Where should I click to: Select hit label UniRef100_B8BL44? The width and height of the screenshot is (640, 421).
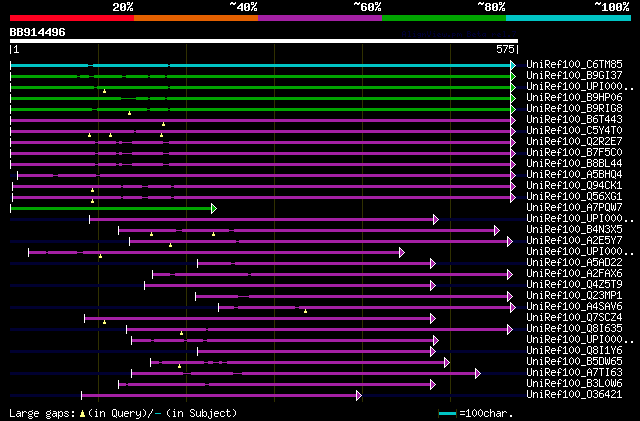pyautogui.click(x=574, y=163)
